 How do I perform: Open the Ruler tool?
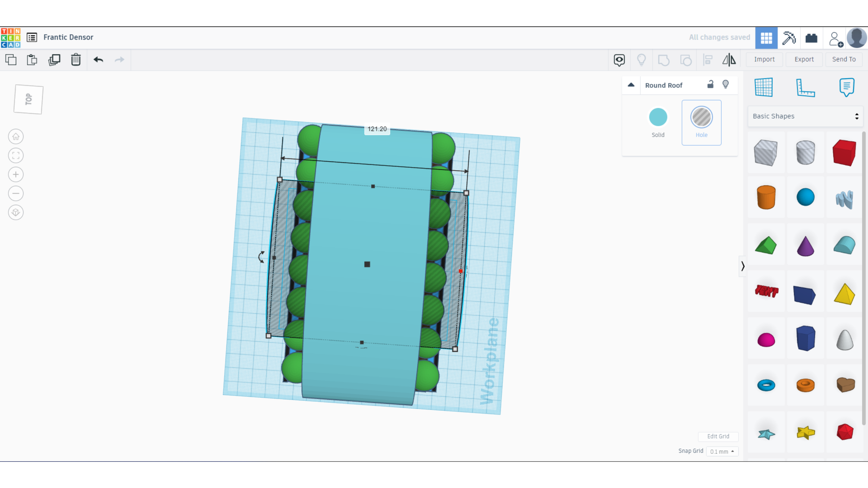click(x=805, y=88)
